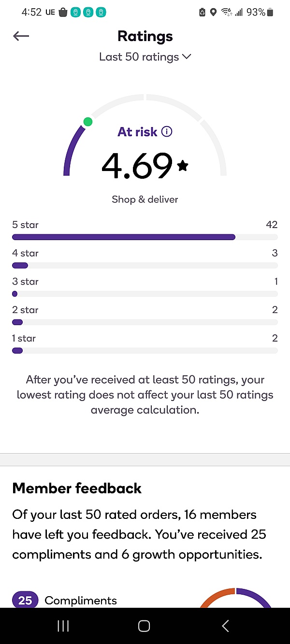The height and width of the screenshot is (644, 290).
Task: Tap the battery icon in status bar
Action: click(x=270, y=13)
